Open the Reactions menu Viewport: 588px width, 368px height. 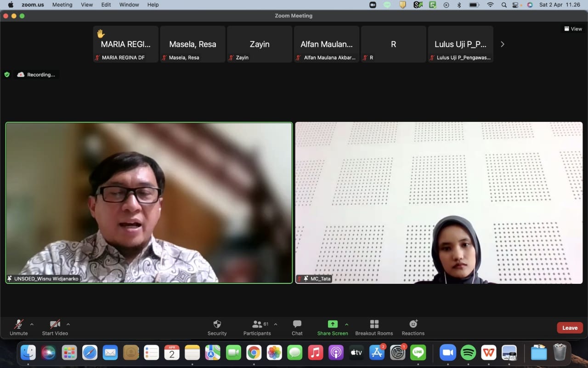(413, 324)
